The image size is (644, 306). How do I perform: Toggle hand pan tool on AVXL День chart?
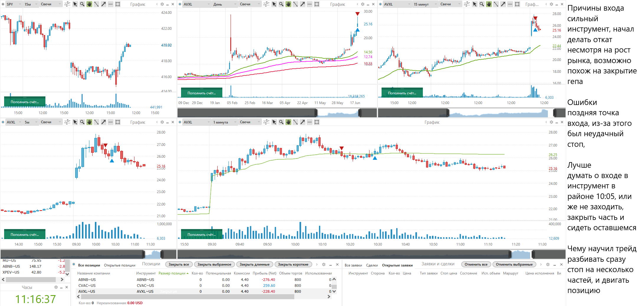point(288,4)
